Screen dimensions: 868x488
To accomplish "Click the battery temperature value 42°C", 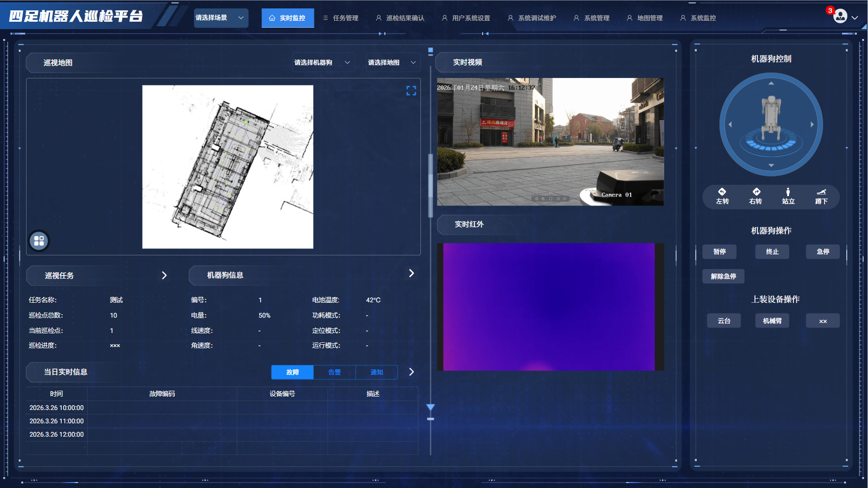I will pyautogui.click(x=374, y=300).
